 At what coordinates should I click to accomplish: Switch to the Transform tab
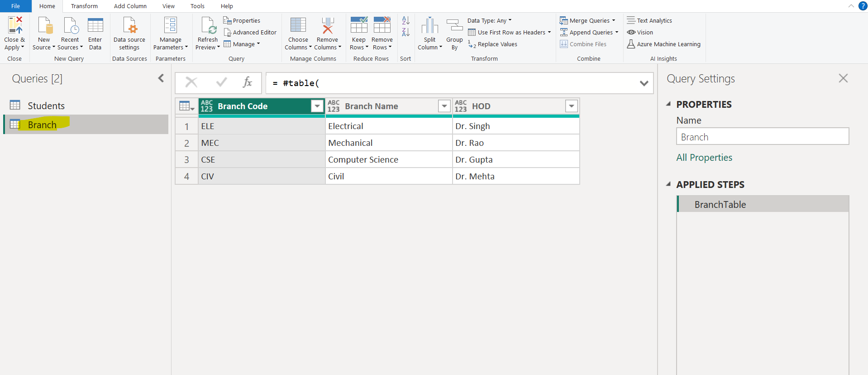[x=84, y=6]
